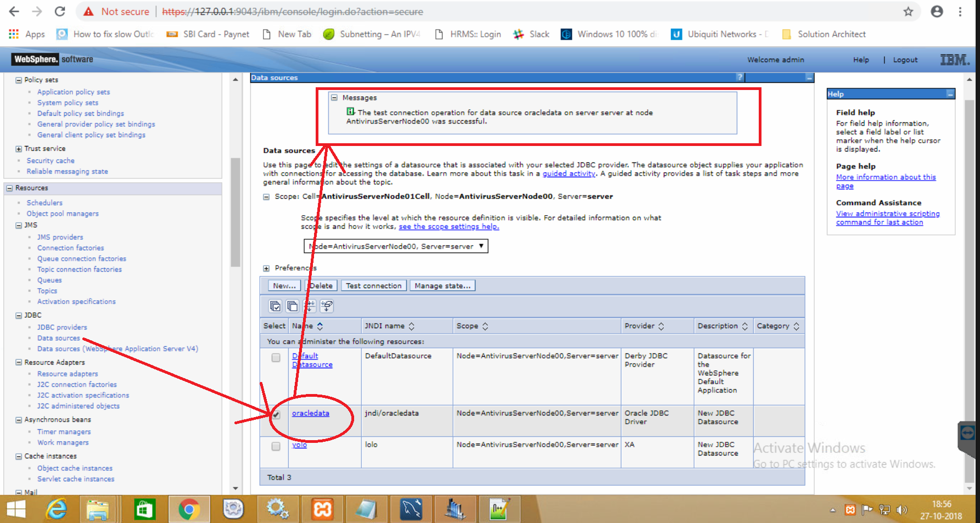Open Security cache in the navigation tree
Viewport: 980px width, 523px height.
(x=51, y=161)
